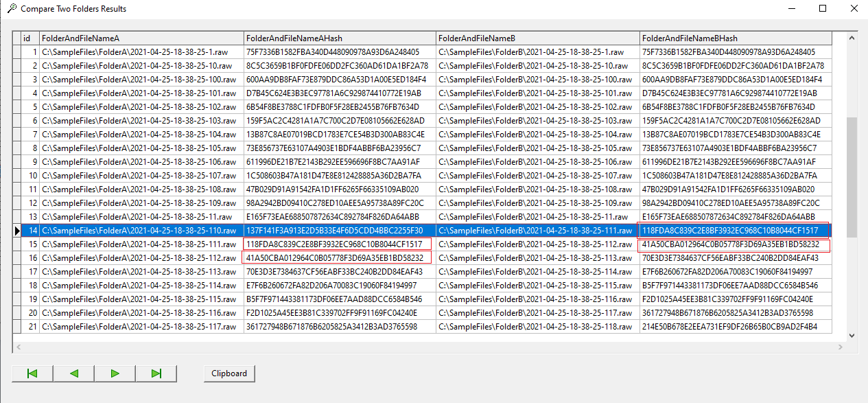Select row 21 FolderA file path cell
The height and width of the screenshot is (403, 868).
[141, 327]
